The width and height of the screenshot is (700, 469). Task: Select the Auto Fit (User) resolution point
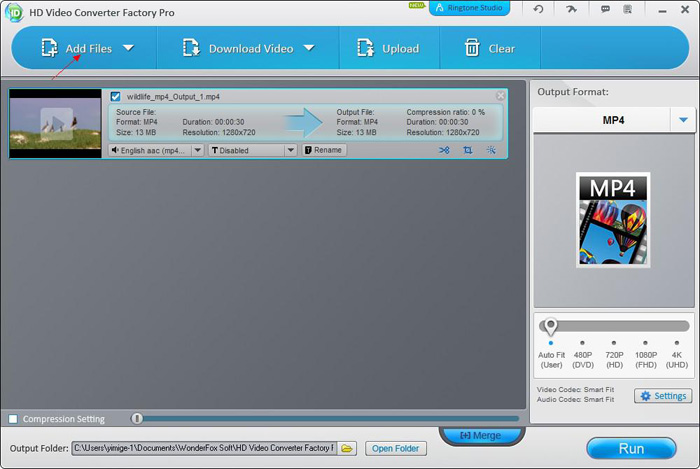(551, 343)
